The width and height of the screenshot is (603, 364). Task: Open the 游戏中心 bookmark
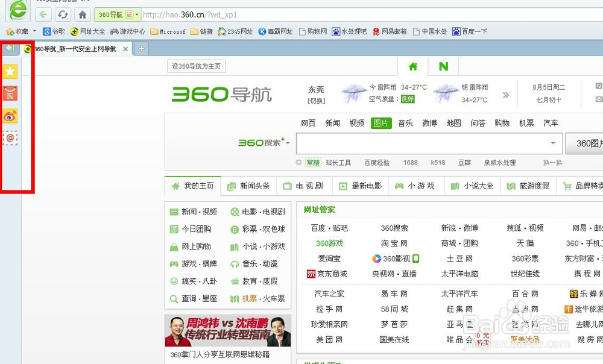tap(128, 31)
